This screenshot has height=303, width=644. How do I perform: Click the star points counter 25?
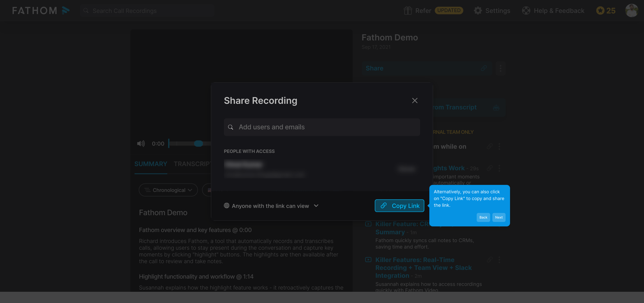tap(606, 11)
